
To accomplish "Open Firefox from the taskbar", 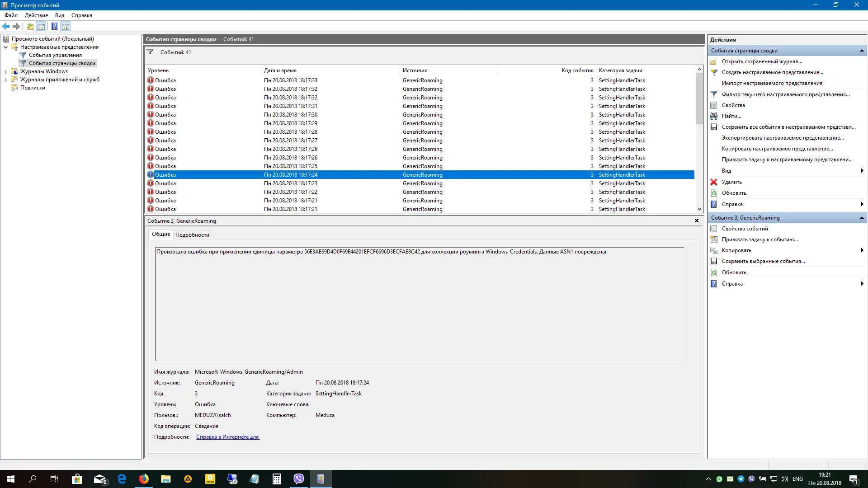I will point(144,479).
